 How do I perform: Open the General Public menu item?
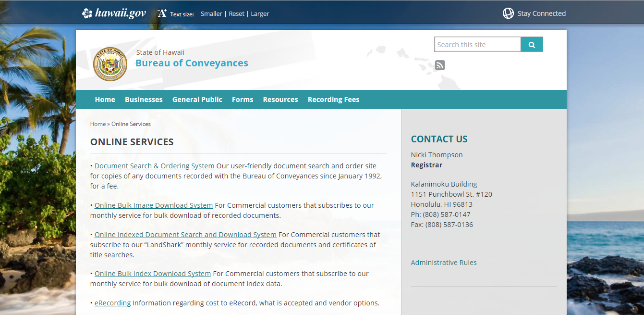tap(197, 99)
